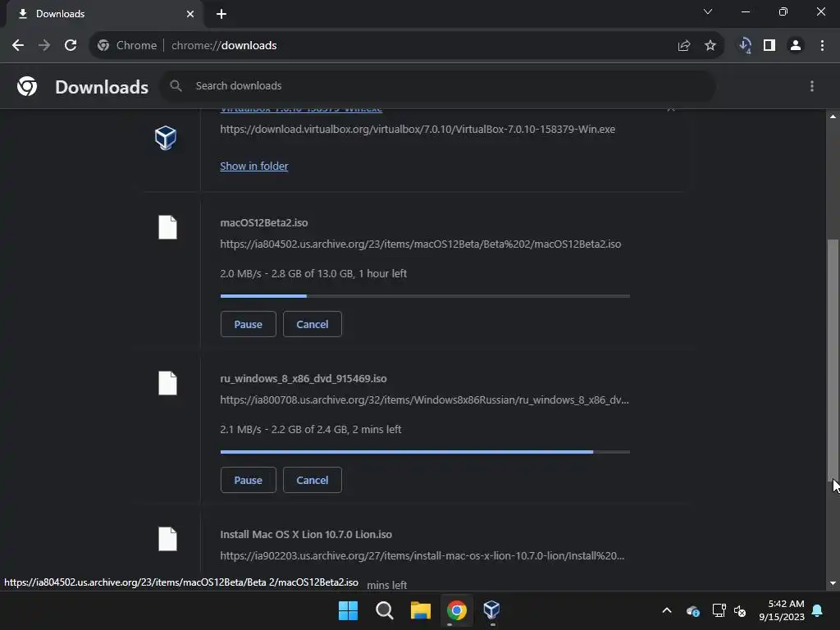Click the magnifier icon in the search bar

[176, 85]
